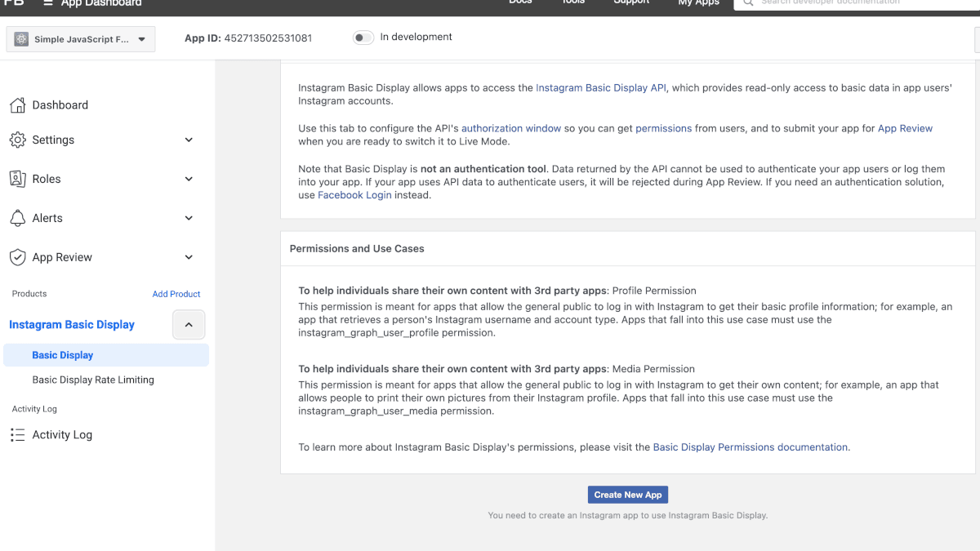Viewport: 980px width, 551px height.
Task: Open the App Review link in description
Action: pyautogui.click(x=905, y=129)
